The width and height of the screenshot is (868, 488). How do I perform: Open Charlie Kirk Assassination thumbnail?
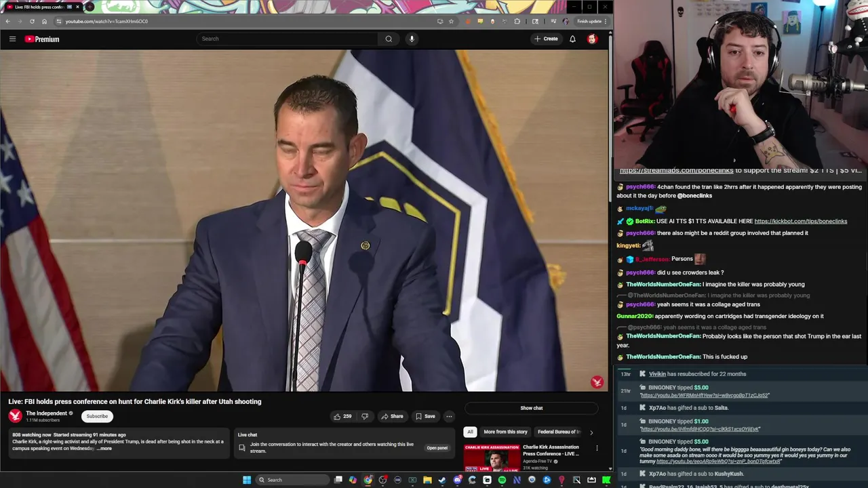(492, 457)
